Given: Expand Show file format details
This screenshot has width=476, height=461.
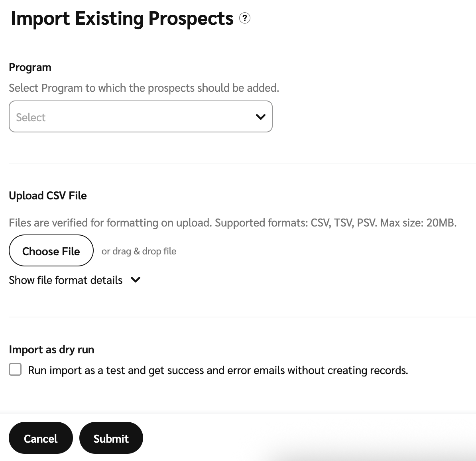Looking at the screenshot, I should pyautogui.click(x=66, y=280).
